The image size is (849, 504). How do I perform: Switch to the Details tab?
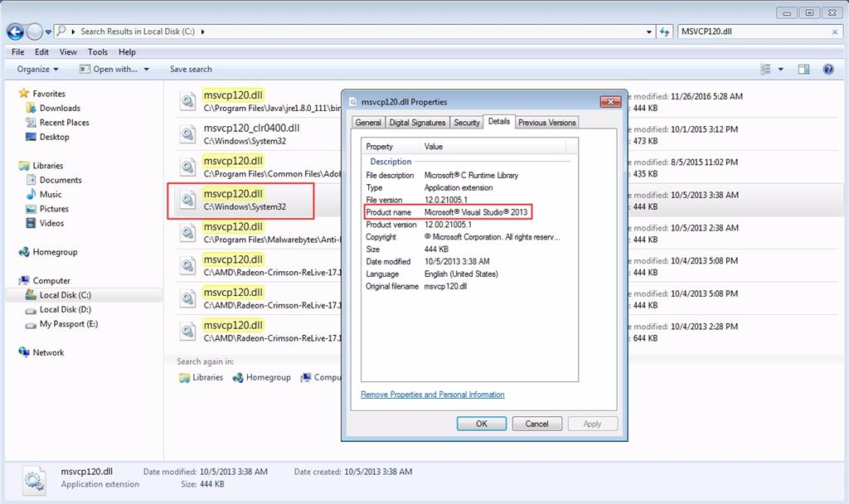pyautogui.click(x=498, y=122)
